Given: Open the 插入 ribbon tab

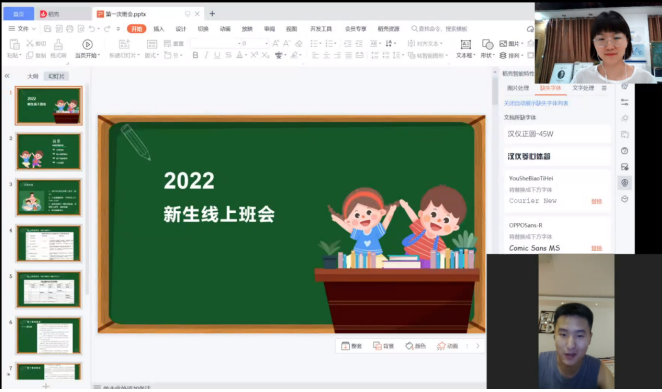Looking at the screenshot, I should click(159, 29).
